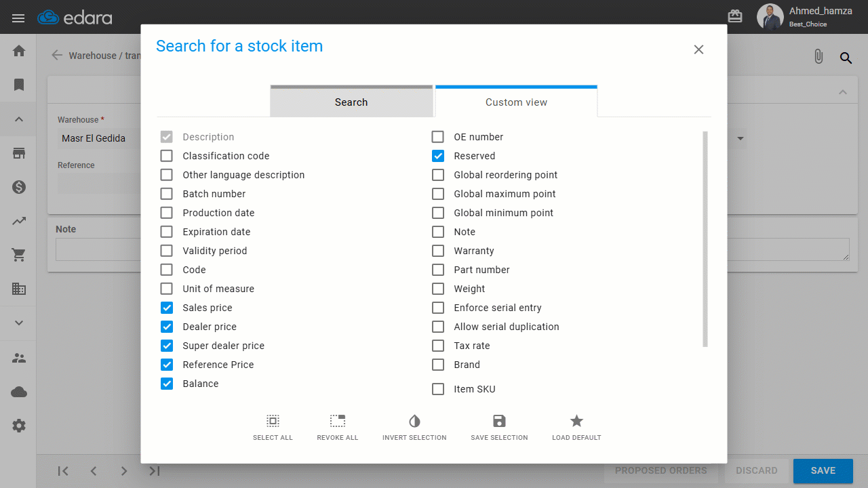868x488 pixels.
Task: Expand the sidebar section with down chevron
Action: pos(19,323)
